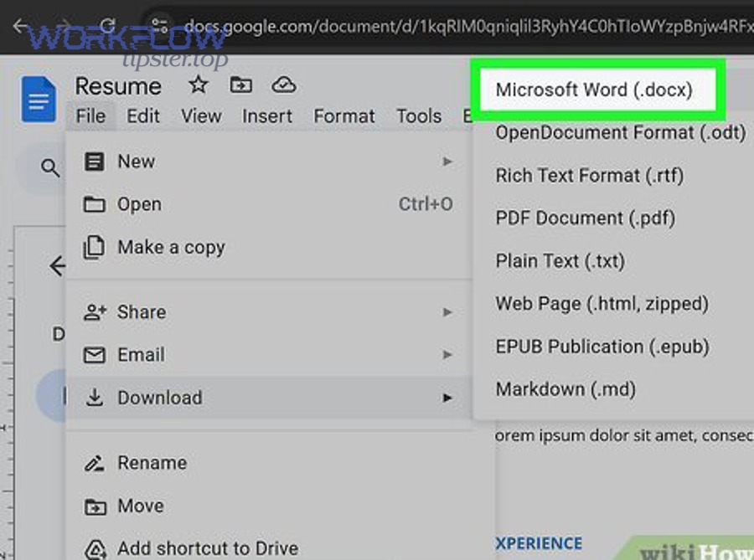Image resolution: width=754 pixels, height=560 pixels.
Task: Click the EXPERIENCE heading in the document
Action: point(539,543)
